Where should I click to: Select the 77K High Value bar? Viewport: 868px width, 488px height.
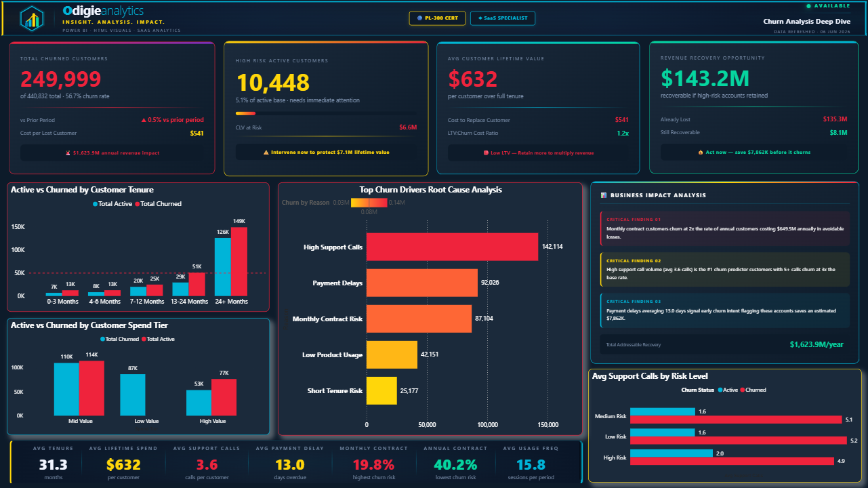(x=224, y=397)
